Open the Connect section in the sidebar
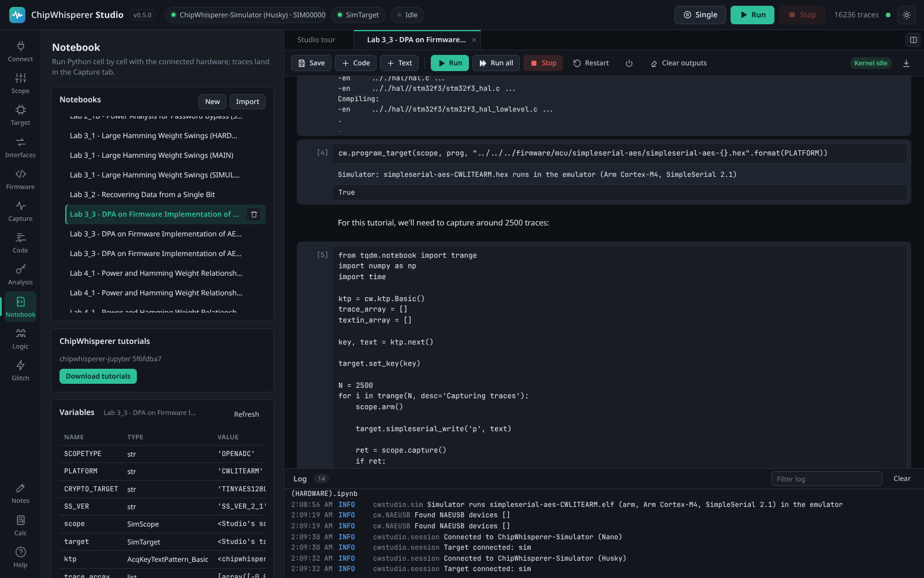 click(x=20, y=51)
